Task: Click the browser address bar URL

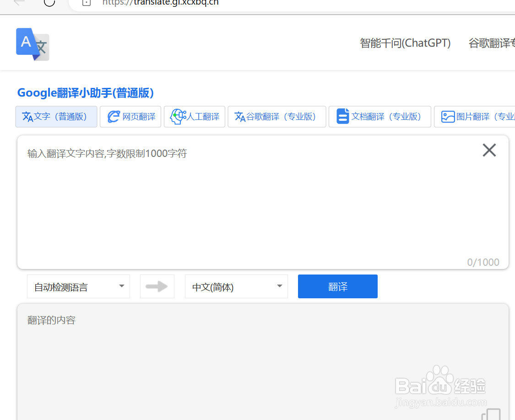Action: 161,3
